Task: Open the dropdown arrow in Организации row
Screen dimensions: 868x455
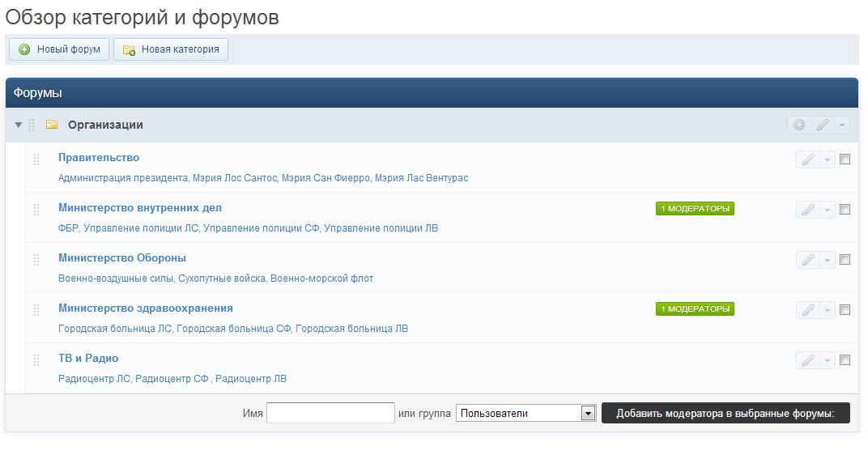Action: 842,125
